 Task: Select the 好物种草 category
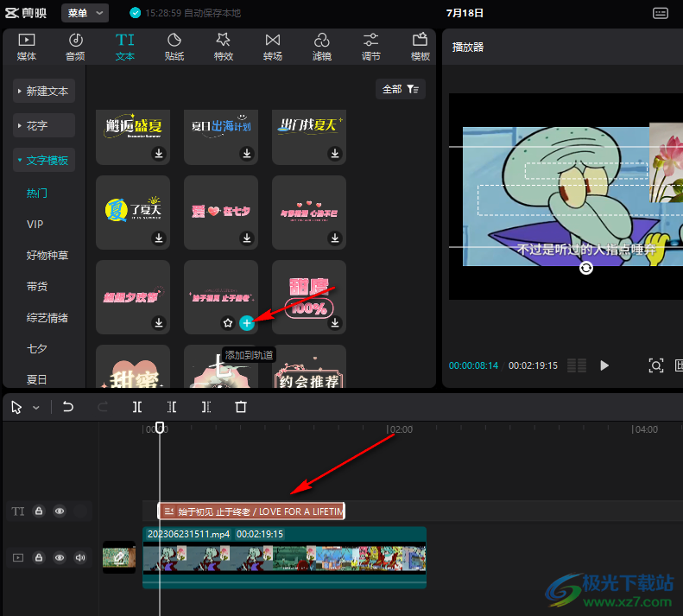[47, 256]
